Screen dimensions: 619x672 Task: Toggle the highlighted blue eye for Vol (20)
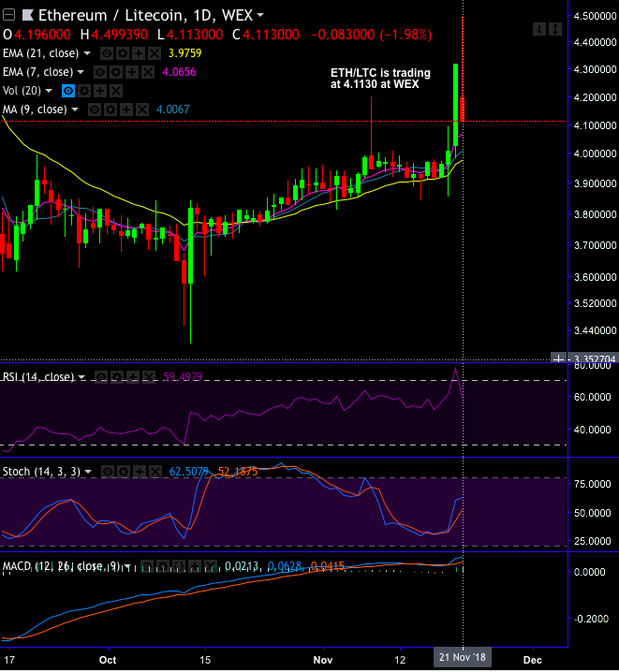point(68,91)
